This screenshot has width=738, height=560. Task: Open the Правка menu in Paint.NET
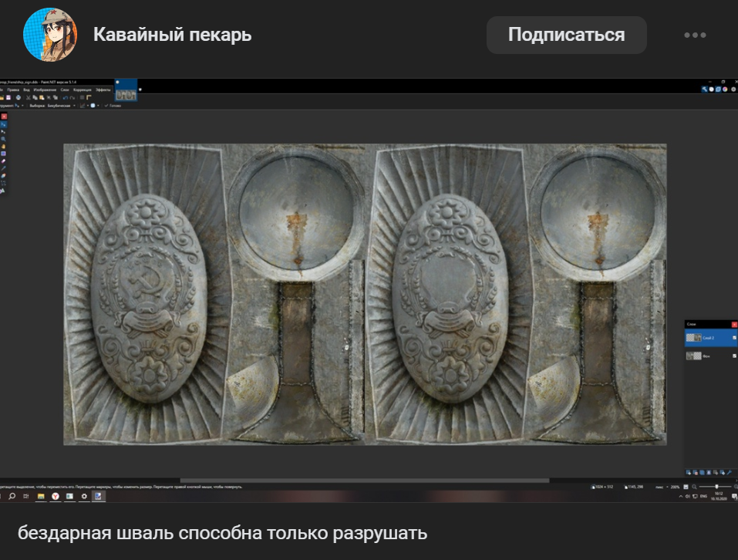(x=14, y=90)
